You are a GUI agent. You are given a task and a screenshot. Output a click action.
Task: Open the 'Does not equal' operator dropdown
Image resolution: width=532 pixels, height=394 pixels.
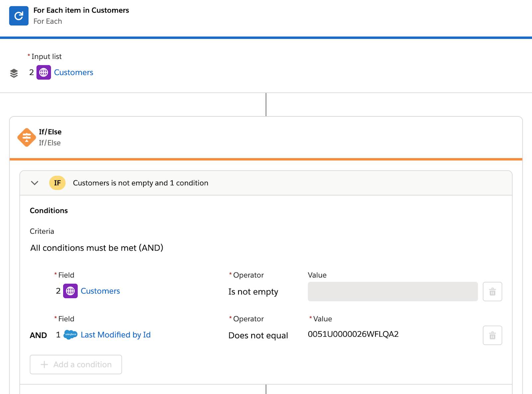tap(258, 335)
